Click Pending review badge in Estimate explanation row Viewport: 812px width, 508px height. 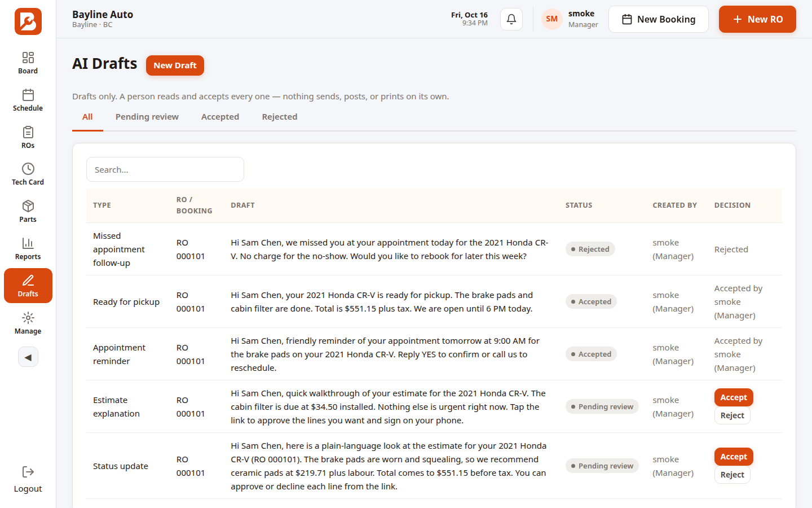pos(602,406)
